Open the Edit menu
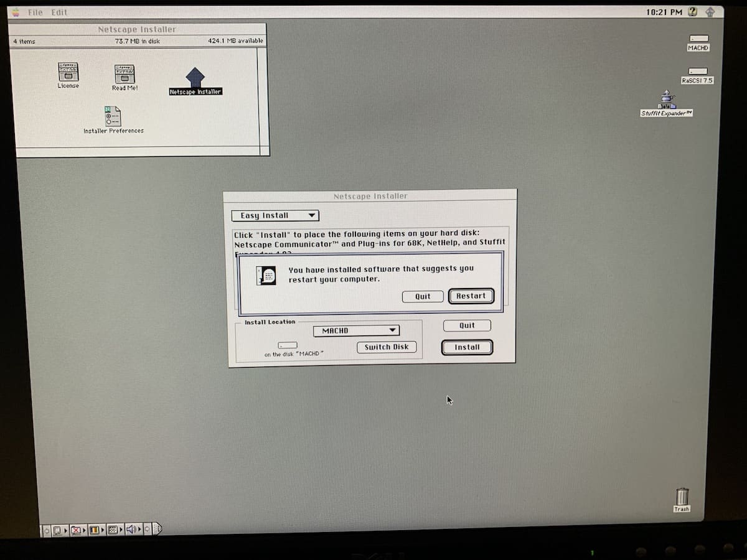The height and width of the screenshot is (560, 747). (59, 12)
